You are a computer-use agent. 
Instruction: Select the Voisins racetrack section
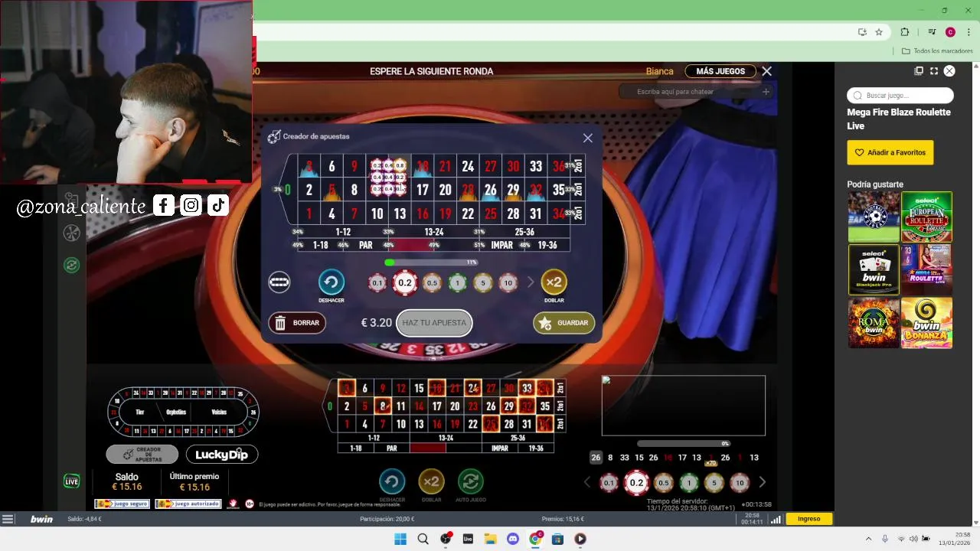click(219, 412)
